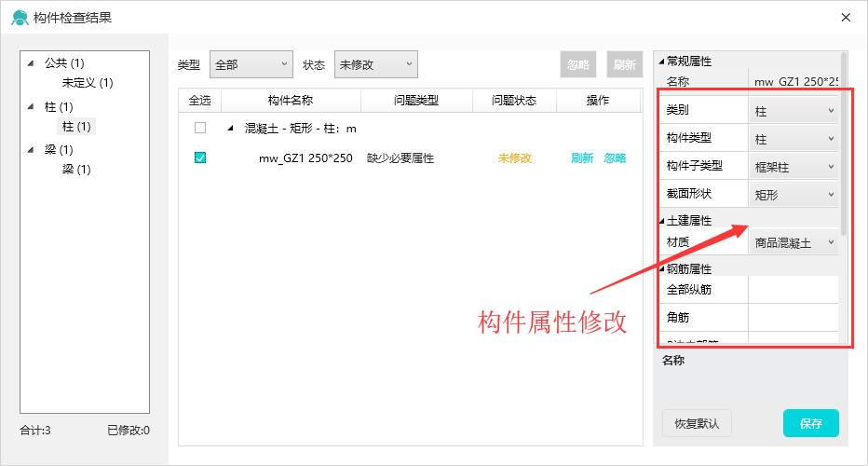Check the 混凝土-矩形-柱 group checkbox
Viewport: 868px width, 466px height.
coord(200,128)
